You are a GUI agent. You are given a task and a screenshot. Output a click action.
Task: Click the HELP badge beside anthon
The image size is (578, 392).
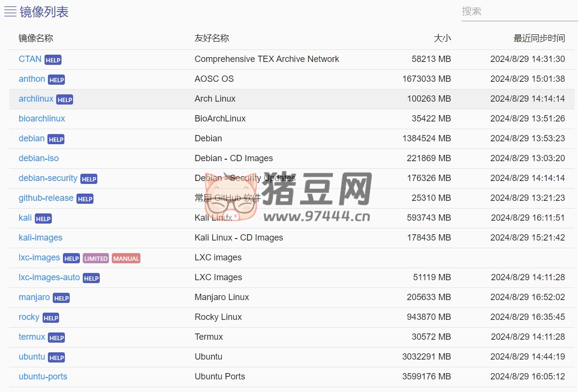(x=57, y=80)
